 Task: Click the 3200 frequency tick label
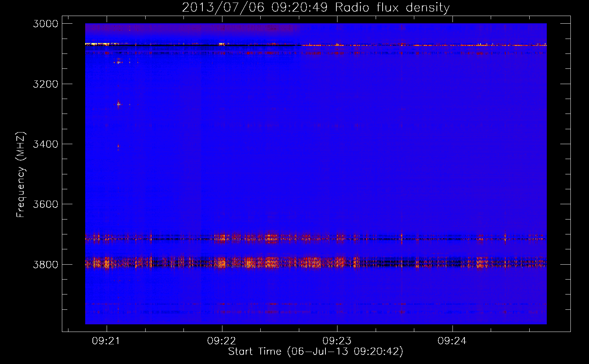(x=46, y=84)
